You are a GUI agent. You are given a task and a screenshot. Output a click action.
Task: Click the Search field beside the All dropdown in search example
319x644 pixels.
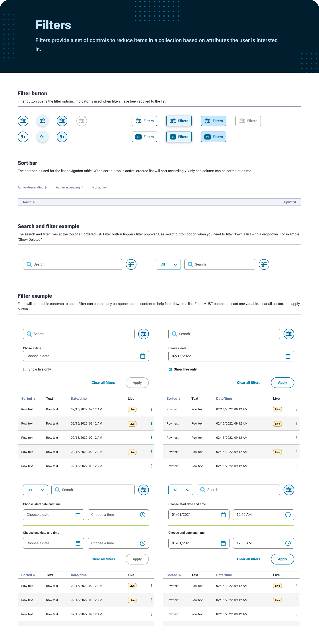click(220, 264)
